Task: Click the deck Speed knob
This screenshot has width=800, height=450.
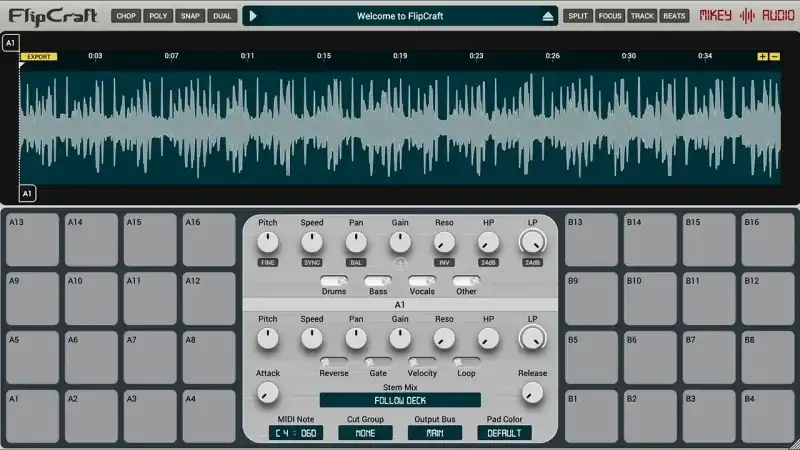Action: 312,242
